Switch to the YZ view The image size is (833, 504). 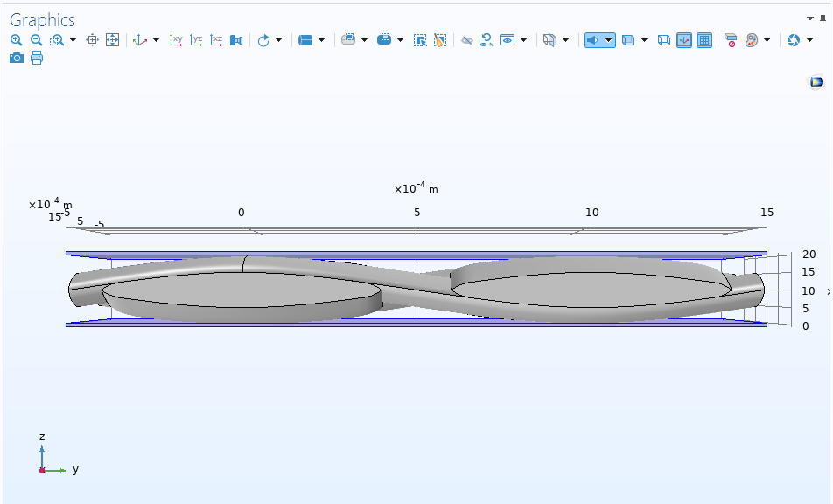[196, 40]
